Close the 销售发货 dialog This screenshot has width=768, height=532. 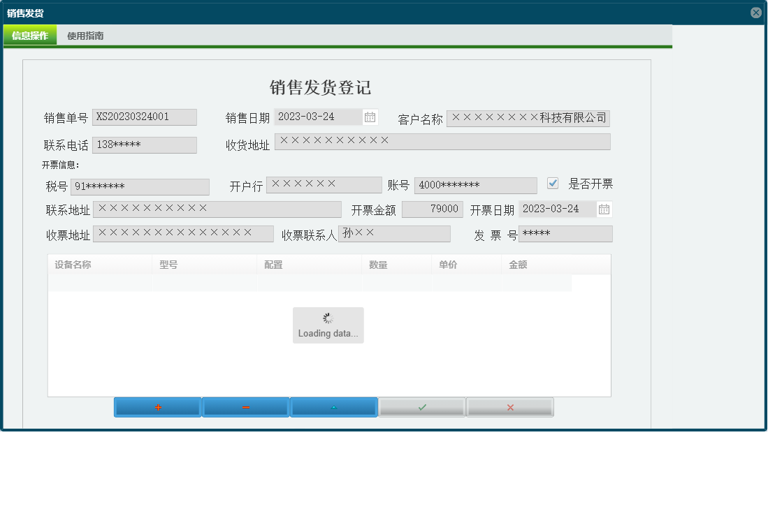(755, 11)
